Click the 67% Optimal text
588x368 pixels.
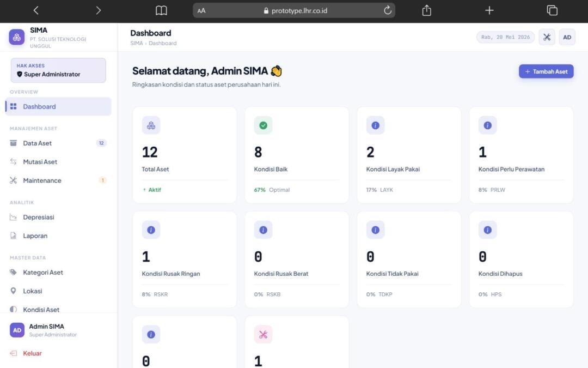click(x=272, y=190)
